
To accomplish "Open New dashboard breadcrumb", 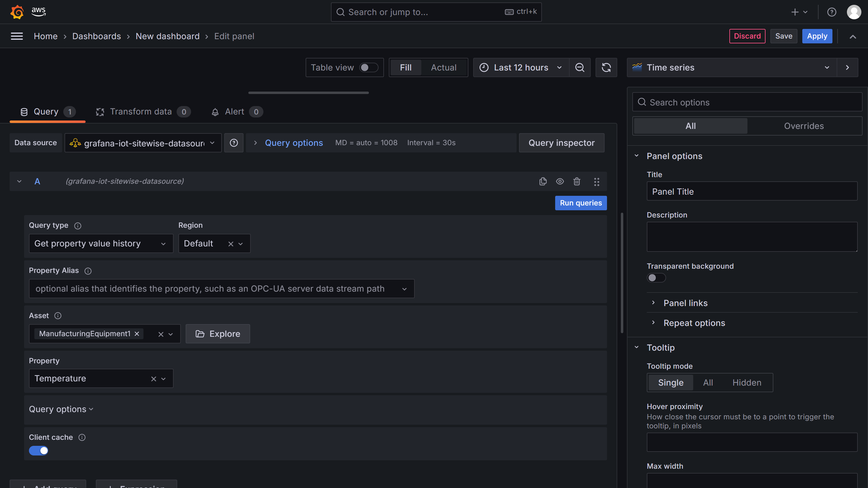I will click(x=168, y=36).
